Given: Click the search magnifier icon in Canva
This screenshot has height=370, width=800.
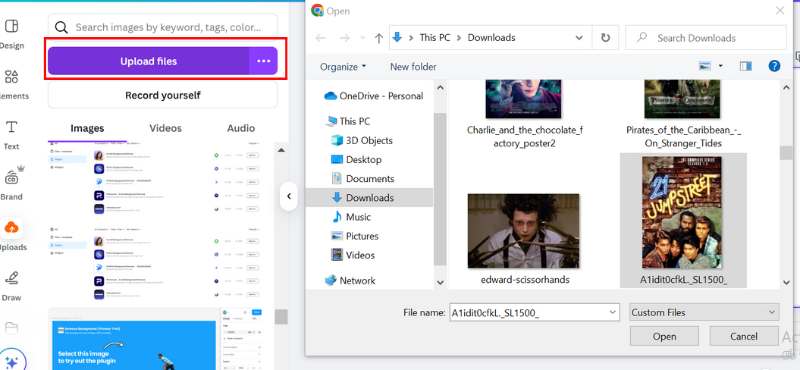Looking at the screenshot, I should [x=61, y=27].
